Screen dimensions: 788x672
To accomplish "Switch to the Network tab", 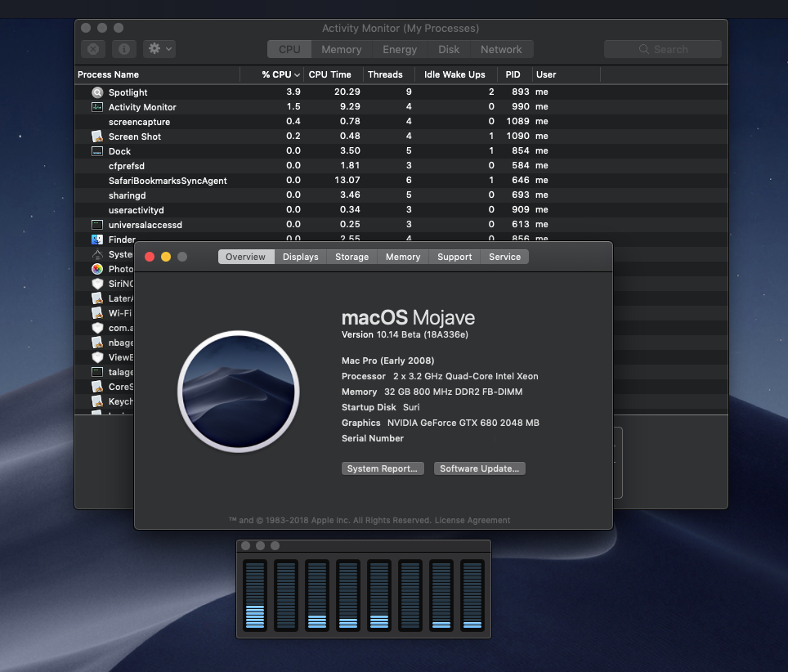I will point(501,49).
